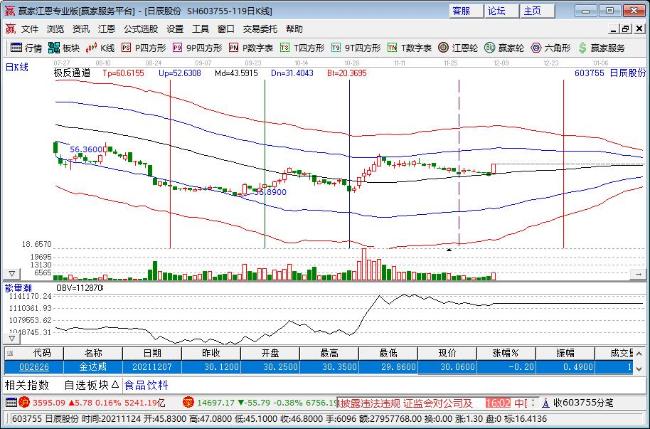
Task: Click the 论坛 forum button
Action: tap(502, 11)
